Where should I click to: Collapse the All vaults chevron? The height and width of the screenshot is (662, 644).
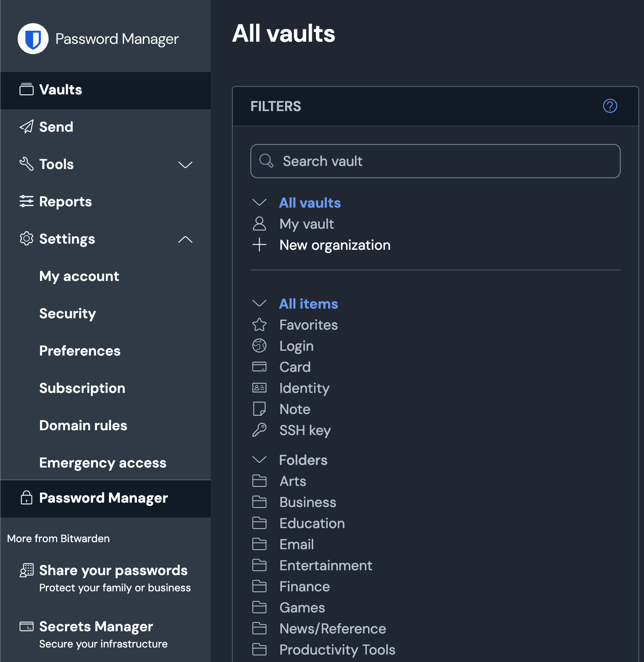259,202
